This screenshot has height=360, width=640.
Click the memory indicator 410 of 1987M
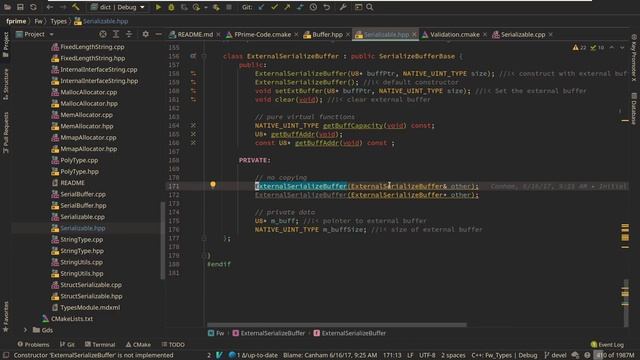point(616,355)
